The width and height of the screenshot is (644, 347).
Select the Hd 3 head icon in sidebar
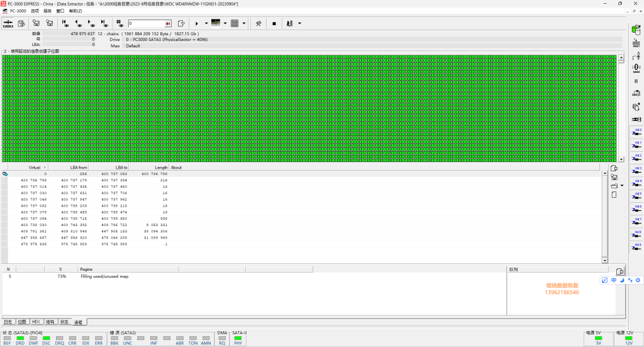pyautogui.click(x=636, y=170)
